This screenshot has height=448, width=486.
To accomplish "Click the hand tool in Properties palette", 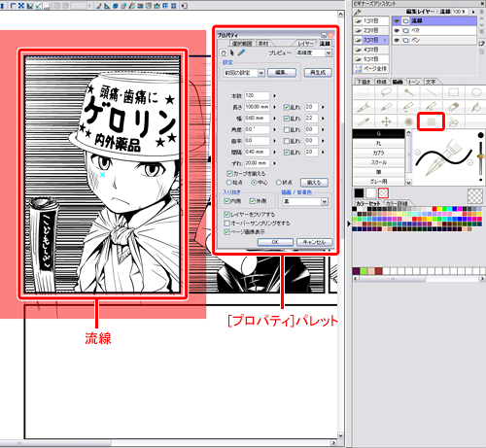I will tap(224, 52).
